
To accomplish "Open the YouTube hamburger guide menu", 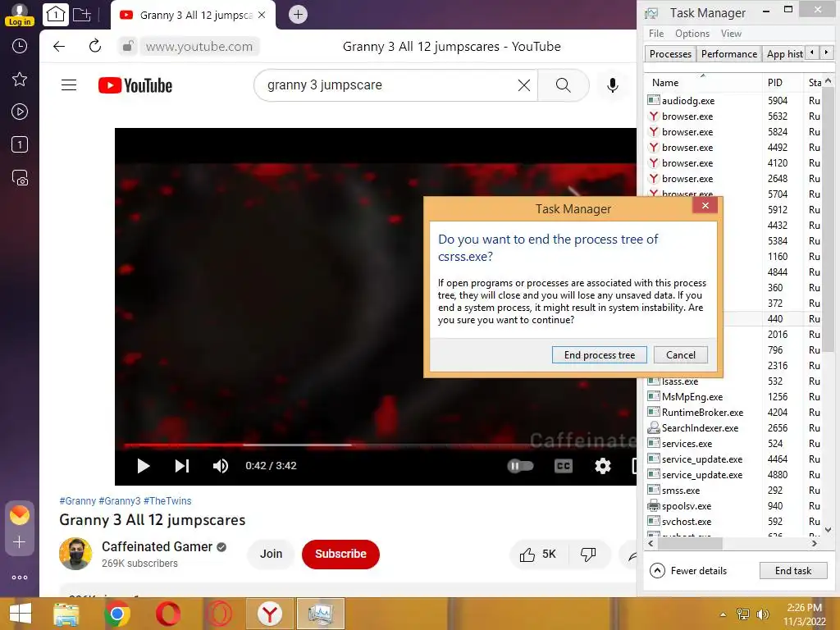I will pyautogui.click(x=69, y=85).
